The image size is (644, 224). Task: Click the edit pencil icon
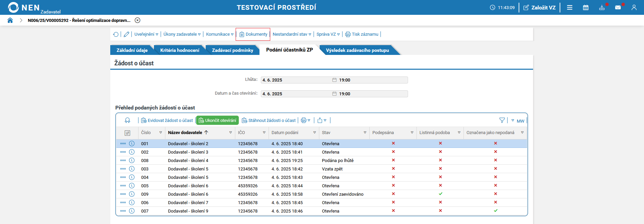click(x=126, y=34)
